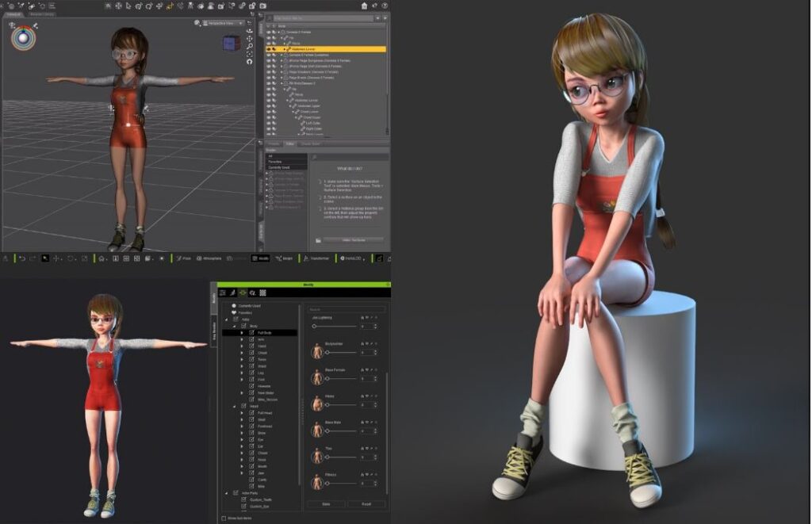Switch to the Render Library tab
812x524 pixels.
tap(44, 14)
